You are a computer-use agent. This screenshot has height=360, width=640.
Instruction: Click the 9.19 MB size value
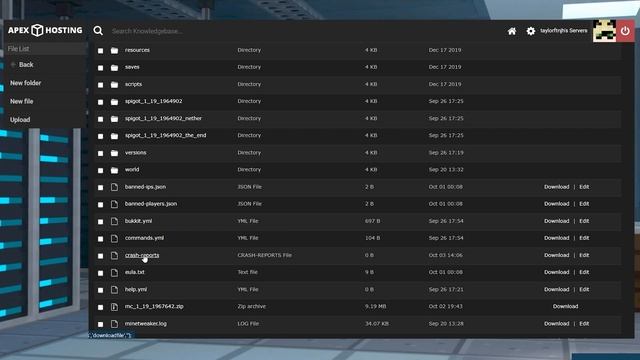(376, 306)
